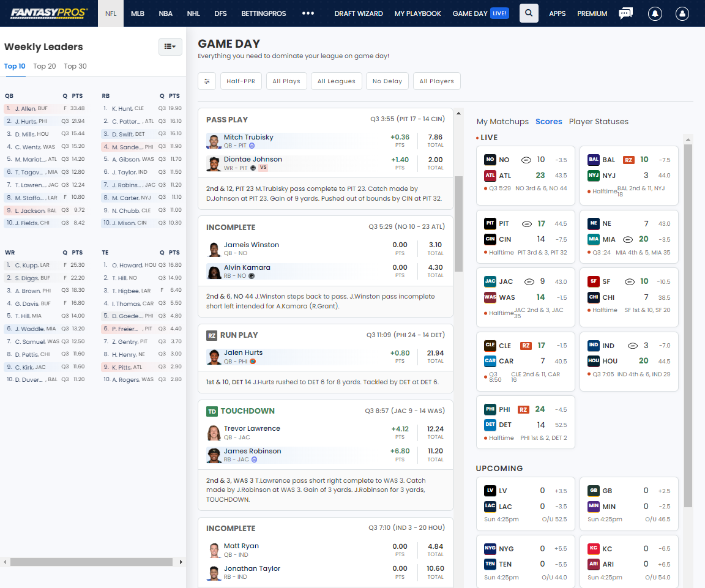Screen dimensions: 705x588
Task: Open J. Allen in QB leaders
Action: 45,108
